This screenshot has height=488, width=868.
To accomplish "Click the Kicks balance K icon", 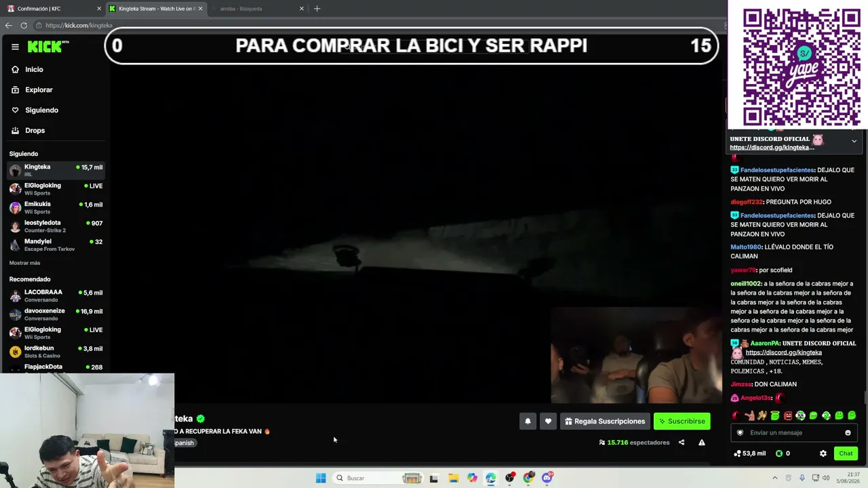I will (x=779, y=453).
